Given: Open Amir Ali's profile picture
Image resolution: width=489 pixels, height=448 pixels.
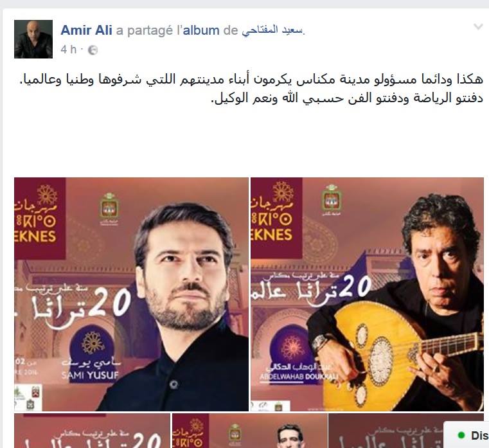Looking at the screenshot, I should (33, 39).
